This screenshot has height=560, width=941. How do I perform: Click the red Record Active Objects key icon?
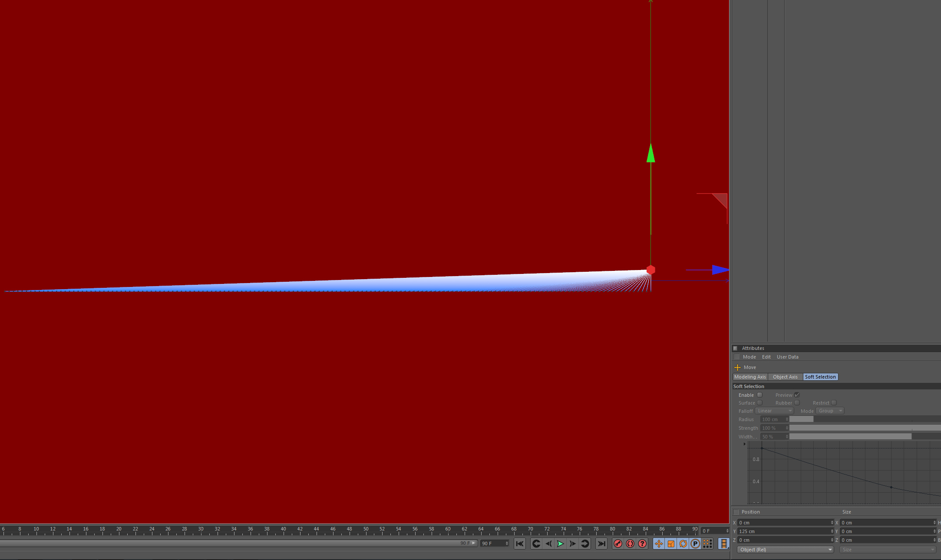click(618, 544)
